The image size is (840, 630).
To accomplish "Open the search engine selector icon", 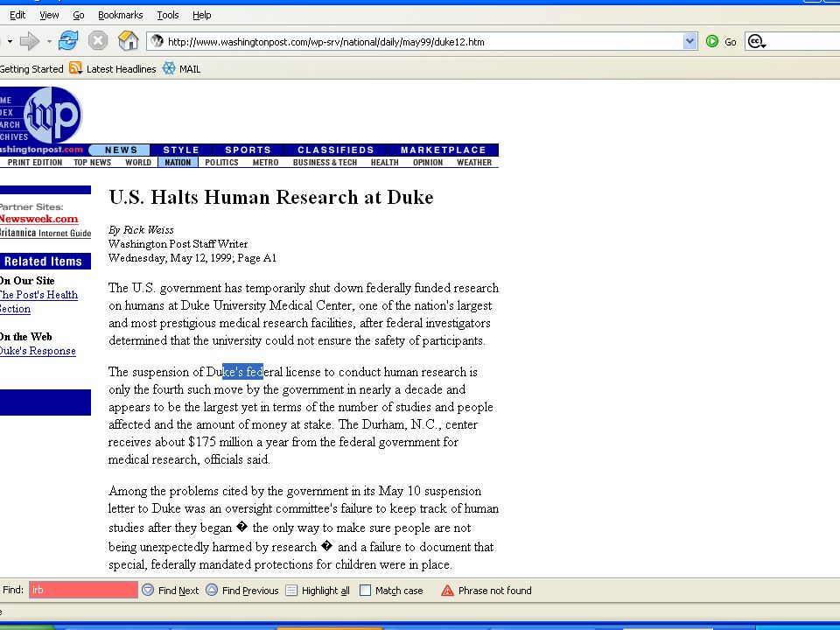I will pos(756,41).
